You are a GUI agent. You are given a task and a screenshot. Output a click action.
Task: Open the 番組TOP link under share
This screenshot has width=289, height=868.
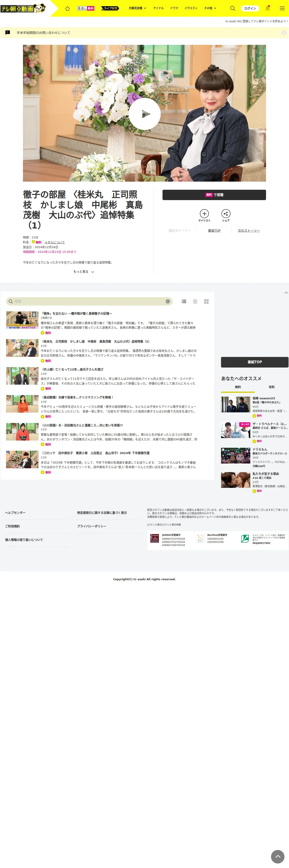214,231
